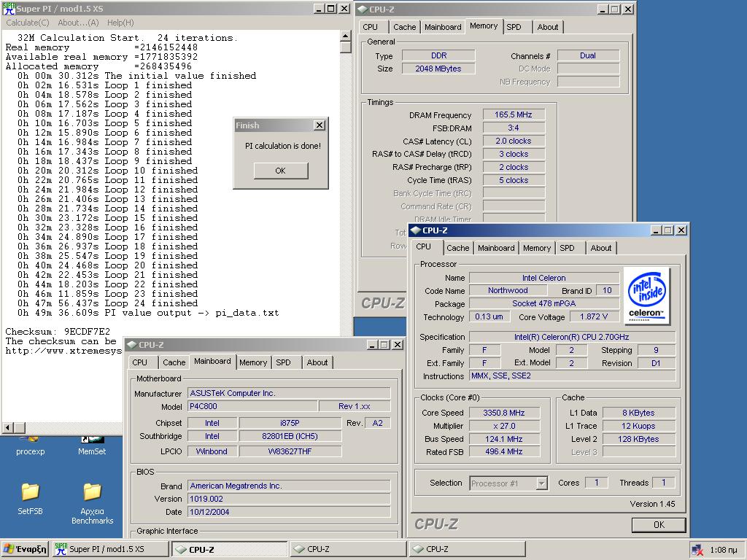Select About tab in Mainboard CPU-Z window

tap(317, 362)
